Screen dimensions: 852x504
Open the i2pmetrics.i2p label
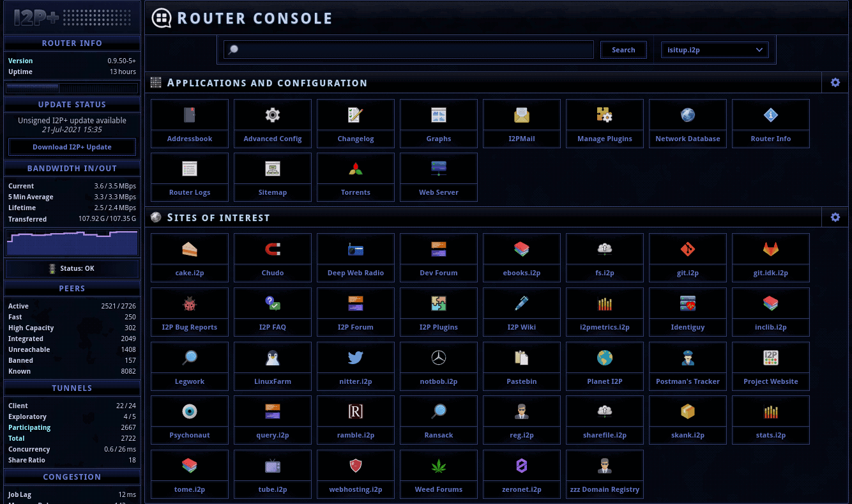tap(605, 327)
